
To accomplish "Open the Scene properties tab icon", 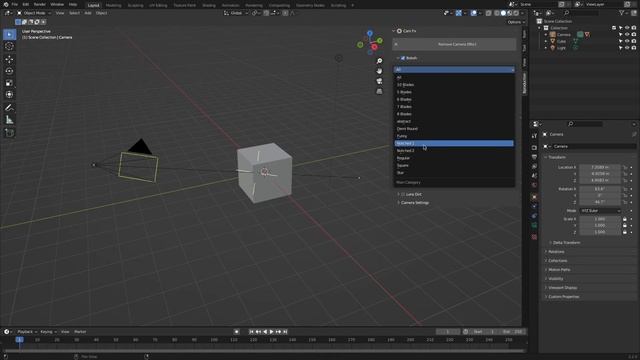I will click(x=534, y=176).
